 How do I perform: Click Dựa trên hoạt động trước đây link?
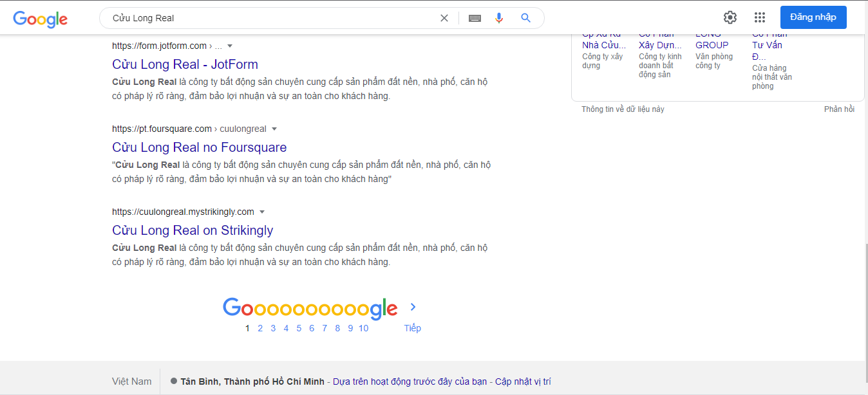(410, 381)
